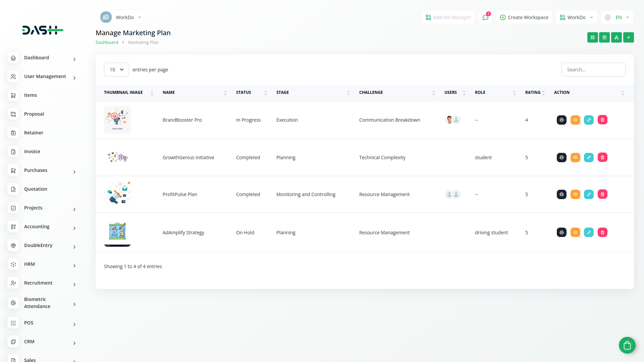Click the green plus create button

coord(629,38)
